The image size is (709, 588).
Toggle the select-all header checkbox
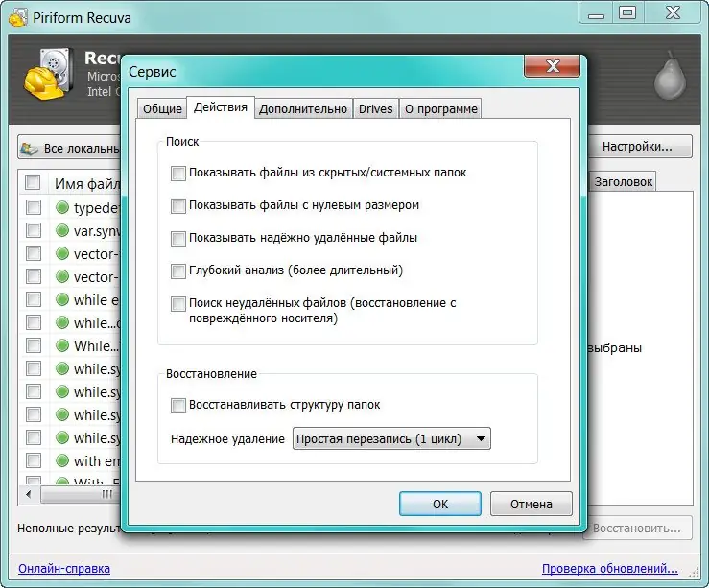pyautogui.click(x=33, y=182)
